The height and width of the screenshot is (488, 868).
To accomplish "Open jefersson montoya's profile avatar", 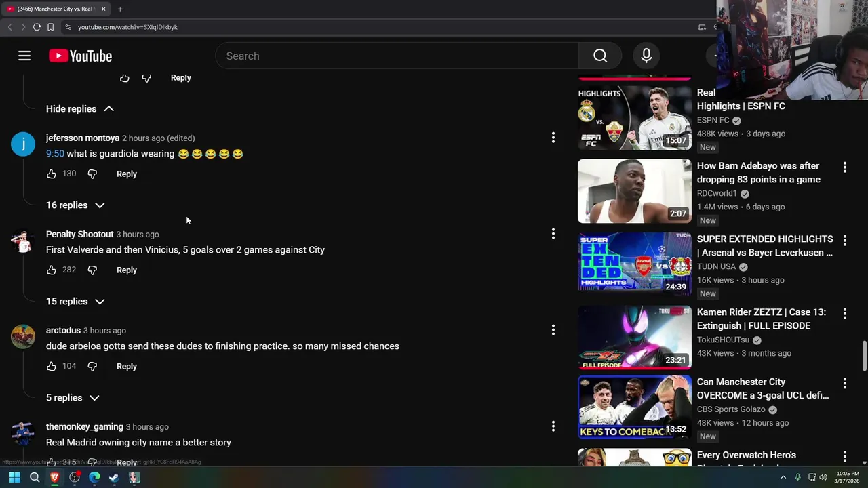I will (x=23, y=144).
